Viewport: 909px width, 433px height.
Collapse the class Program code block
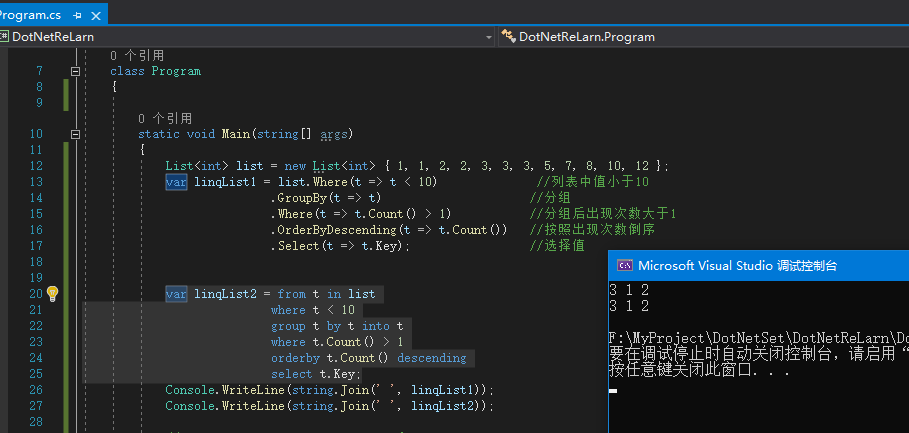[75, 71]
